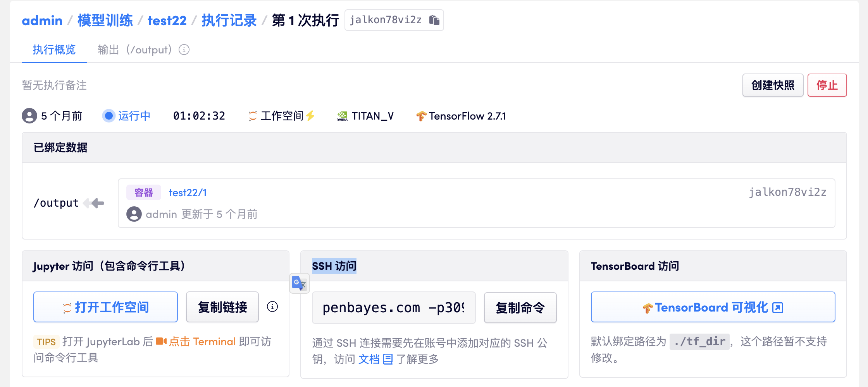Click the info icon next to 复制链接
The width and height of the screenshot is (868, 387).
[x=272, y=307]
